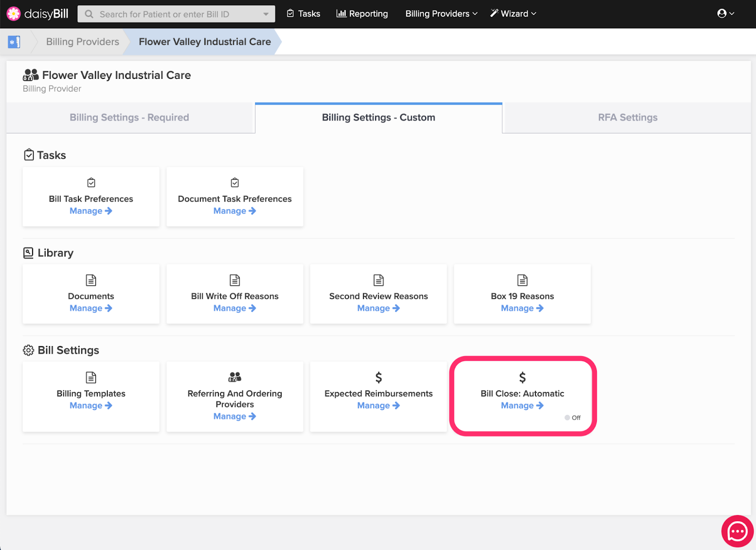Click the Box 19 Reasons file icon

pyautogui.click(x=523, y=280)
